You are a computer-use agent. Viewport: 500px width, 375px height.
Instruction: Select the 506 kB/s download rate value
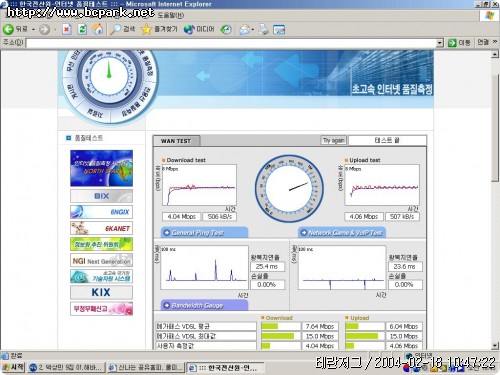click(x=219, y=217)
